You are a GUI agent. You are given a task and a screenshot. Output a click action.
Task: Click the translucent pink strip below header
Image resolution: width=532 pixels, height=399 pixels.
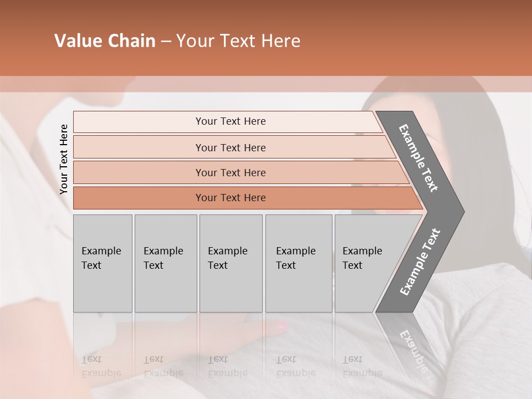(266, 84)
